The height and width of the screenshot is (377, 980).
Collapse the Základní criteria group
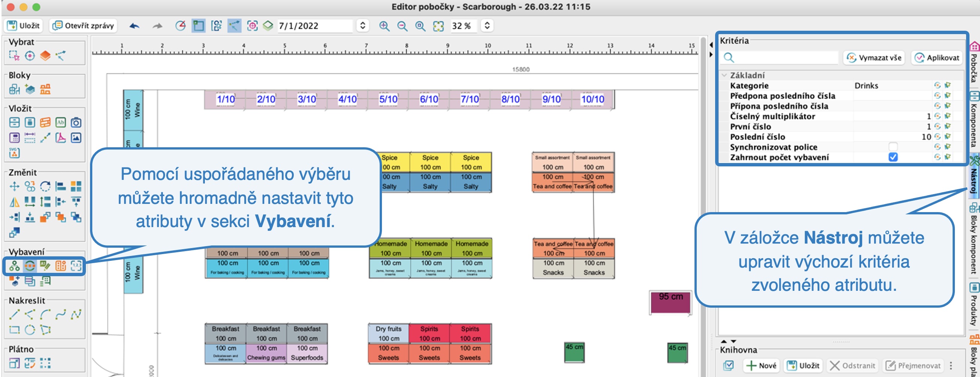point(724,75)
